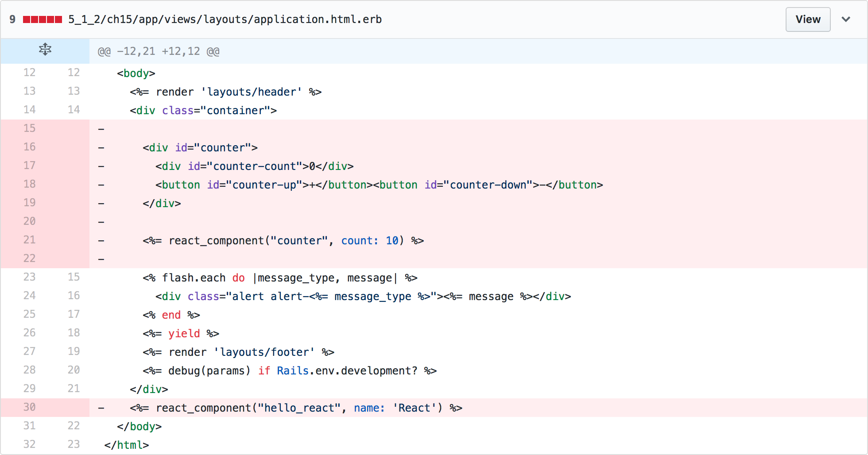868x455 pixels.
Task: Click the render layouts/footer line
Action: click(x=239, y=352)
